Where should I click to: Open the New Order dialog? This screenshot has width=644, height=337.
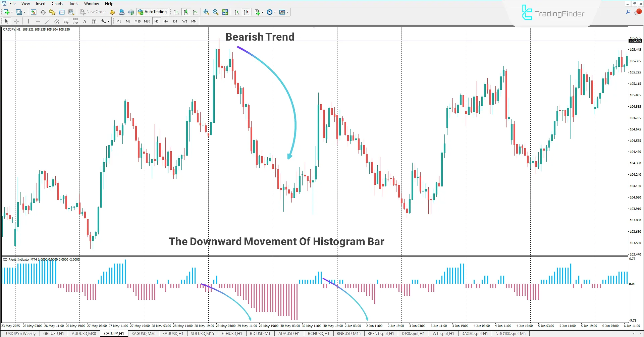(93, 12)
